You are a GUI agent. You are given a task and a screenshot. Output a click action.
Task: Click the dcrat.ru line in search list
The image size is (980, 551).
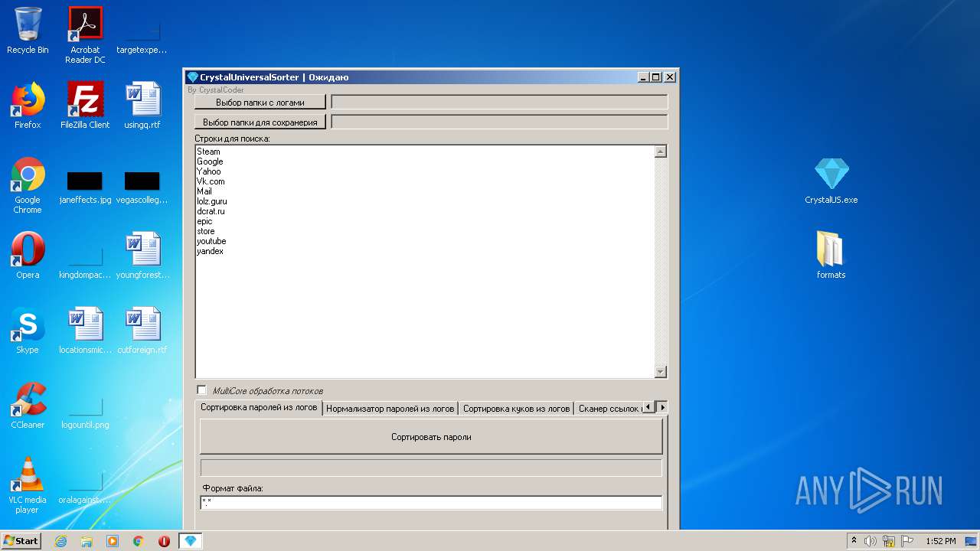pos(211,211)
